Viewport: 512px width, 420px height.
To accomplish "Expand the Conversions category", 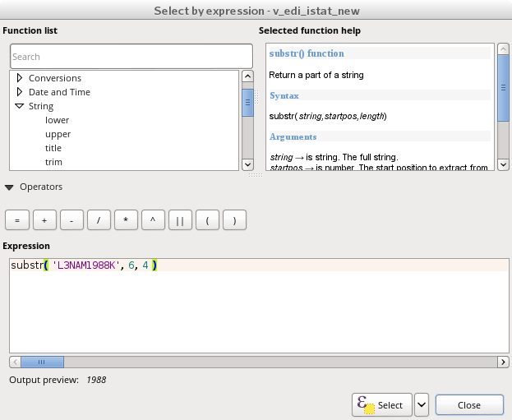I will pos(20,78).
